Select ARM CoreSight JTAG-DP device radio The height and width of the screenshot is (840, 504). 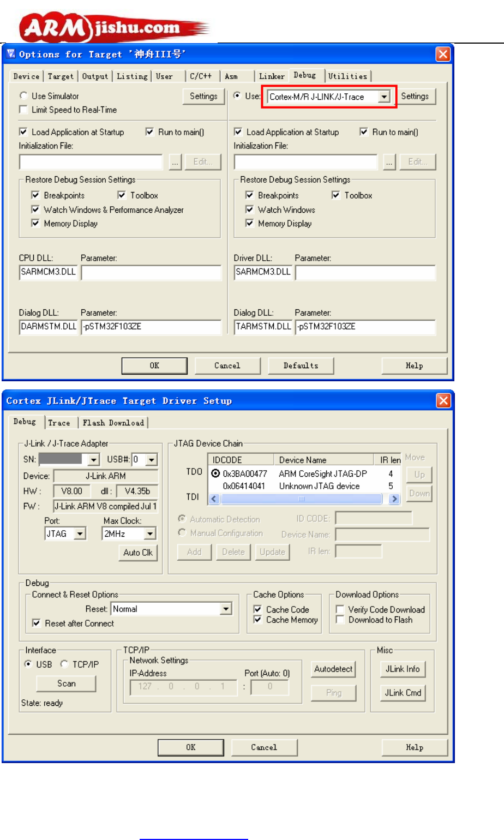click(x=215, y=473)
